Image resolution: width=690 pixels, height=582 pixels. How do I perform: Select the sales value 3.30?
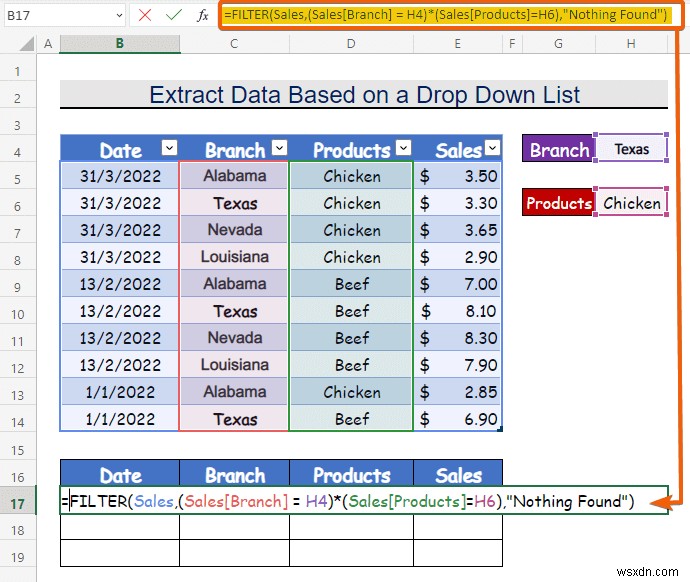(x=458, y=203)
